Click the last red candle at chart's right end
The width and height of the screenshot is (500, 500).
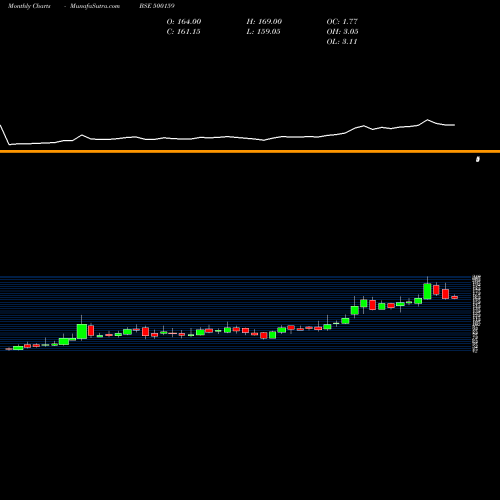(x=455, y=297)
